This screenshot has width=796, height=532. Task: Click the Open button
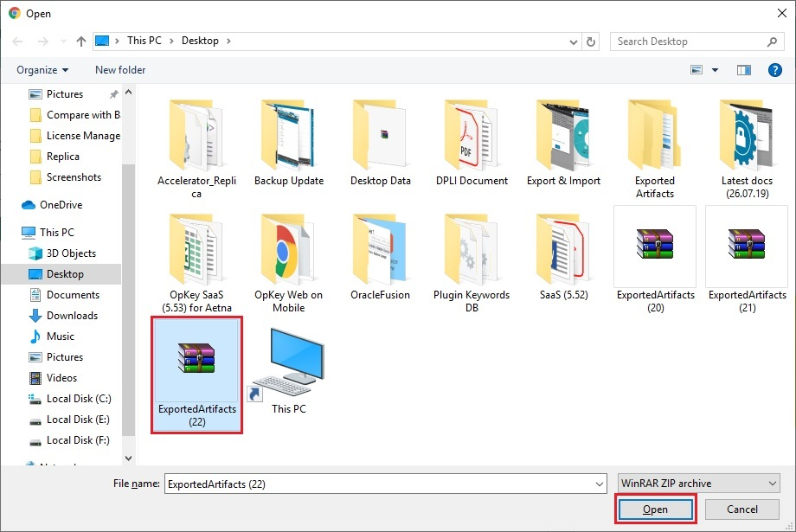[x=655, y=510]
